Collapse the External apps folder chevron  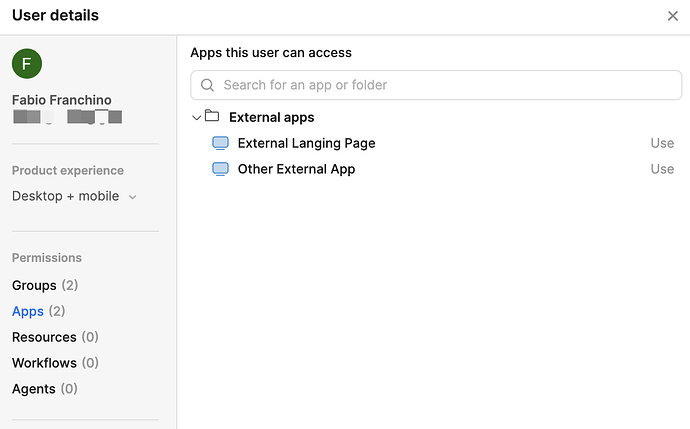(x=196, y=117)
